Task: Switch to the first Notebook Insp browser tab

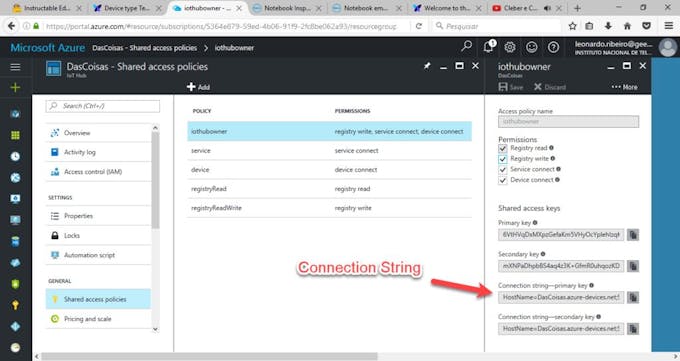Action: click(287, 8)
